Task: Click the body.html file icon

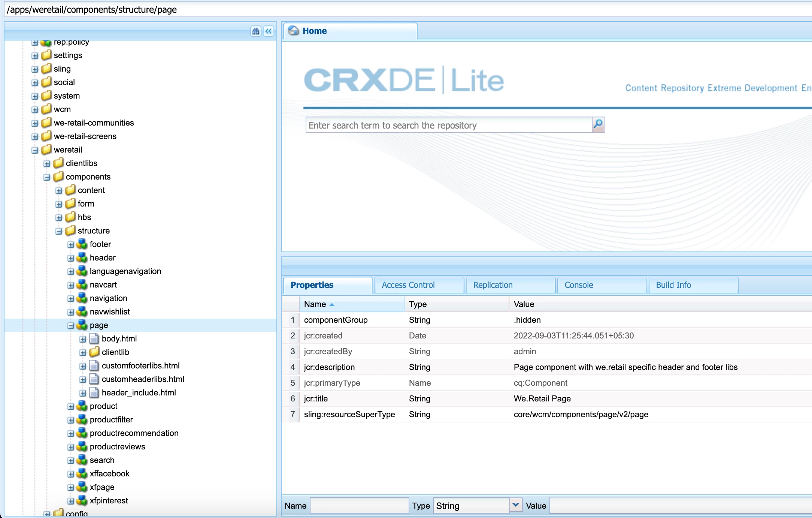Action: click(94, 339)
